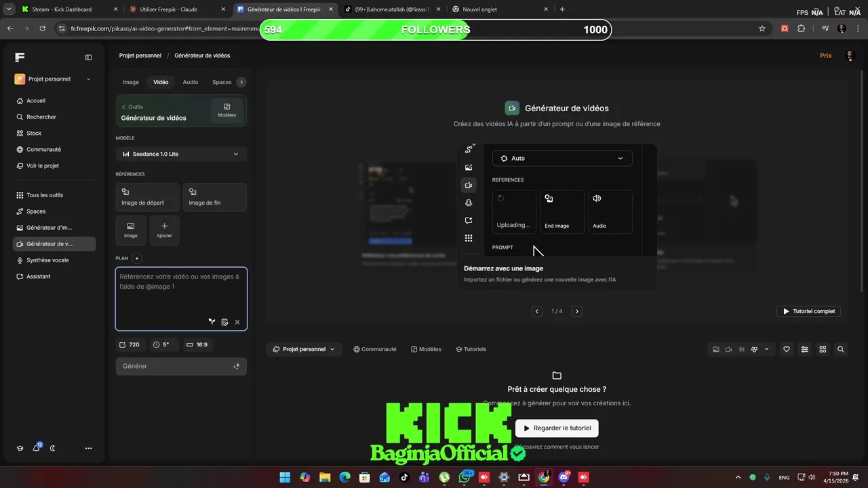Filter creations by the shapes icon
Viewport: 868px width, 488px height.
(x=754, y=349)
